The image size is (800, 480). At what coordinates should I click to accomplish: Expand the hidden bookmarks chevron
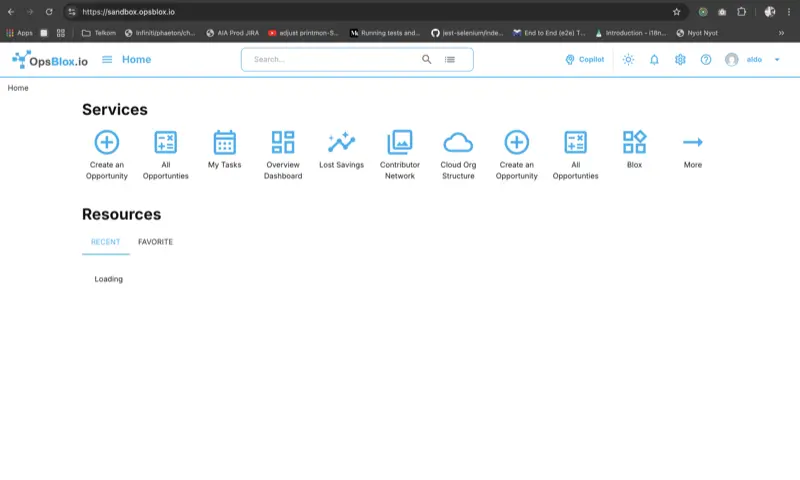[781, 33]
